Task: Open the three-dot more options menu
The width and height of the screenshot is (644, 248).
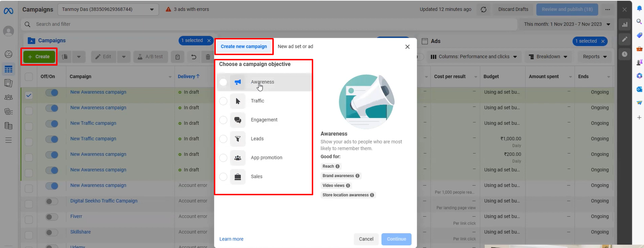Action: (x=607, y=10)
